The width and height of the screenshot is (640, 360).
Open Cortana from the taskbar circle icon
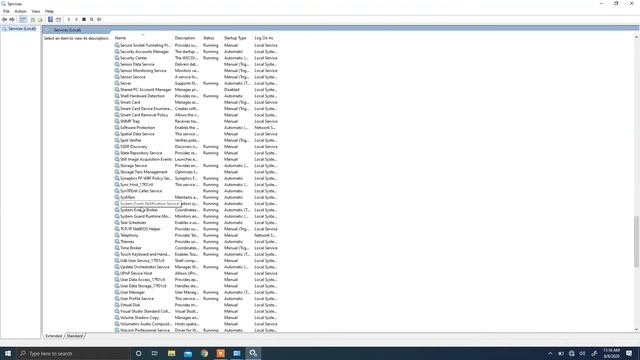138,353
